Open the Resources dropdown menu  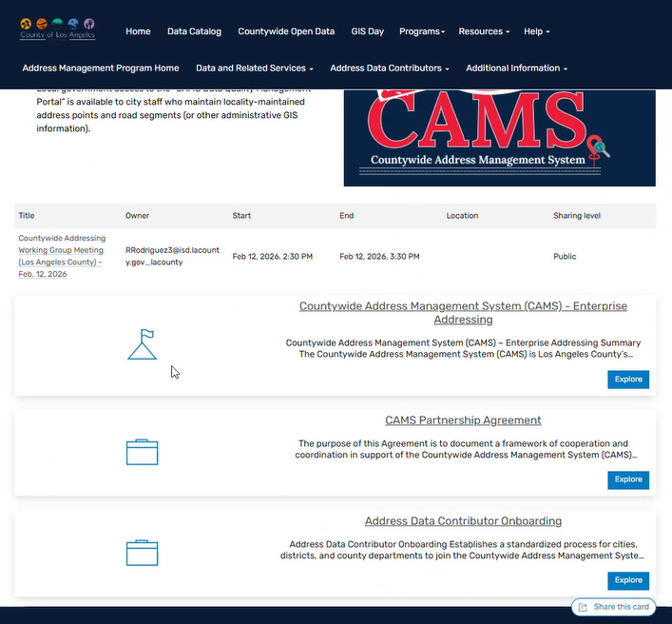coord(484,31)
